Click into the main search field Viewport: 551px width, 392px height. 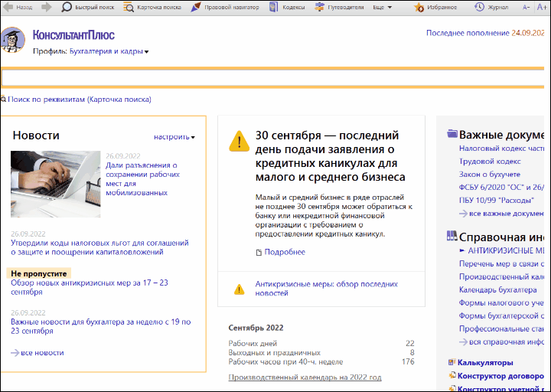click(272, 77)
